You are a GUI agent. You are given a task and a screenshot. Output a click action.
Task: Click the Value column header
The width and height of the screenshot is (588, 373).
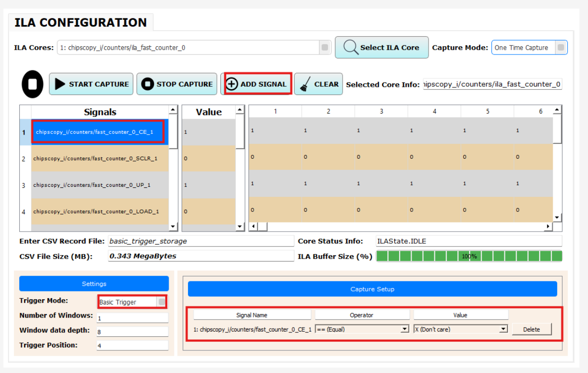209,112
